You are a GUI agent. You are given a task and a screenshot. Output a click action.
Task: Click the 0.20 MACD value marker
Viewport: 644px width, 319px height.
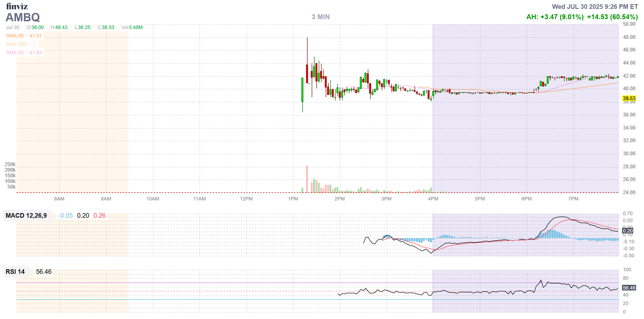pyautogui.click(x=627, y=231)
